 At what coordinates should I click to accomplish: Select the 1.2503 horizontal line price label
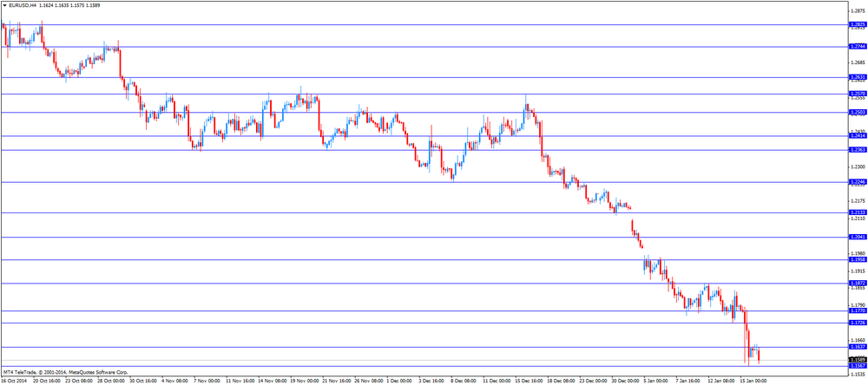(x=858, y=113)
